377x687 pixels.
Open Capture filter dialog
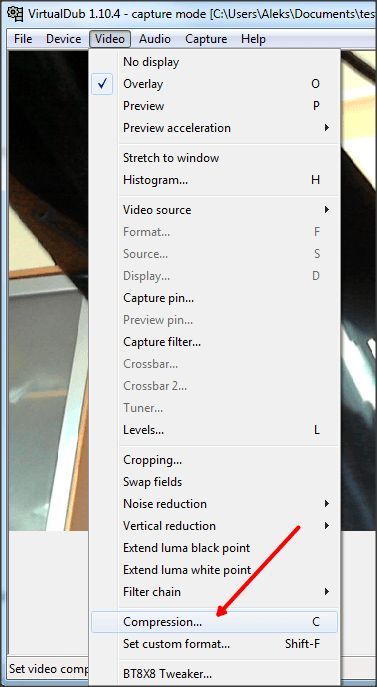point(214,342)
